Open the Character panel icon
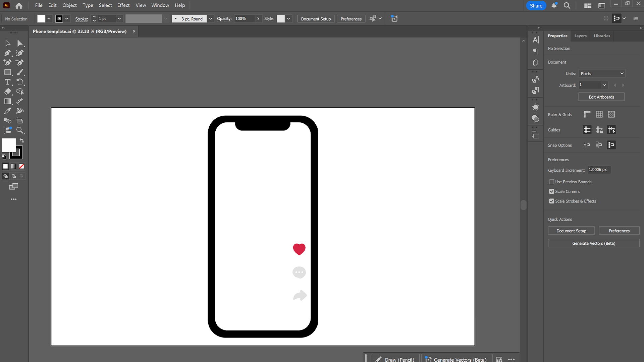Screen dimensions: 644x362 pos(536,40)
